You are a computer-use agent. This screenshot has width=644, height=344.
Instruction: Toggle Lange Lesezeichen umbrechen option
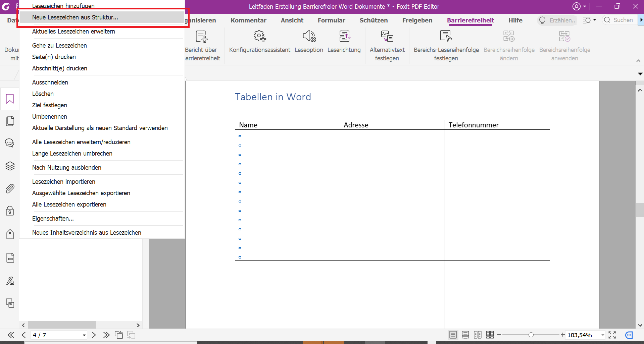coord(72,154)
